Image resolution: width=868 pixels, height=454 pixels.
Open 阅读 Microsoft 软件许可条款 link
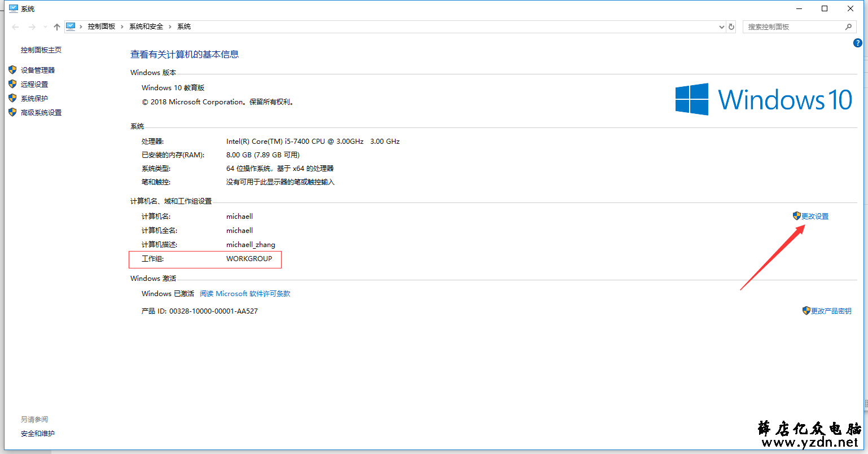click(x=245, y=293)
